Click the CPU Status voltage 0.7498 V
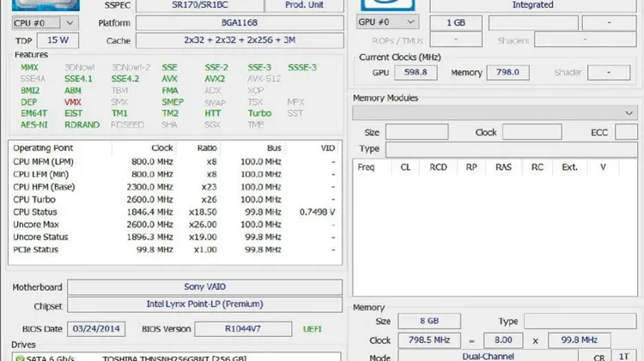Viewport: 644px width, 361px height. pyautogui.click(x=317, y=212)
